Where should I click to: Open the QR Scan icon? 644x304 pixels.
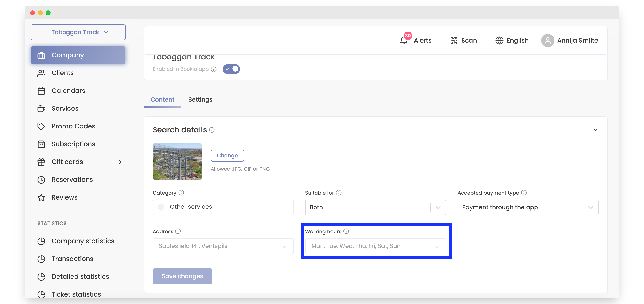(454, 40)
